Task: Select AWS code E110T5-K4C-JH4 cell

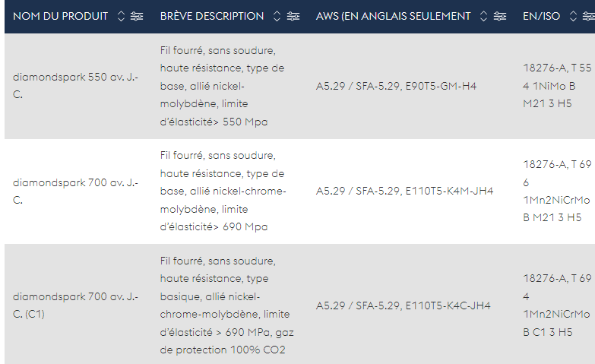Action: point(403,305)
